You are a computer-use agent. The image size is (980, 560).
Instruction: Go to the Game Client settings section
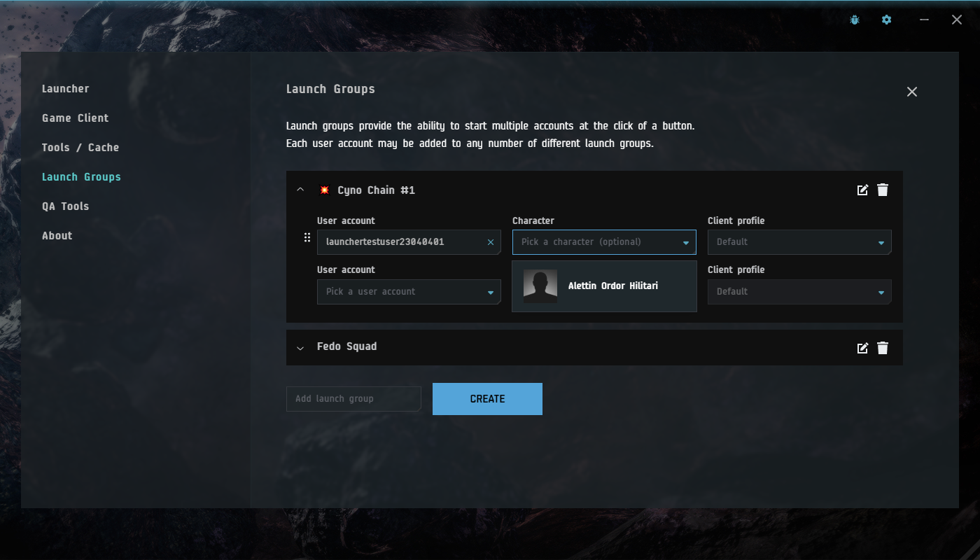75,118
